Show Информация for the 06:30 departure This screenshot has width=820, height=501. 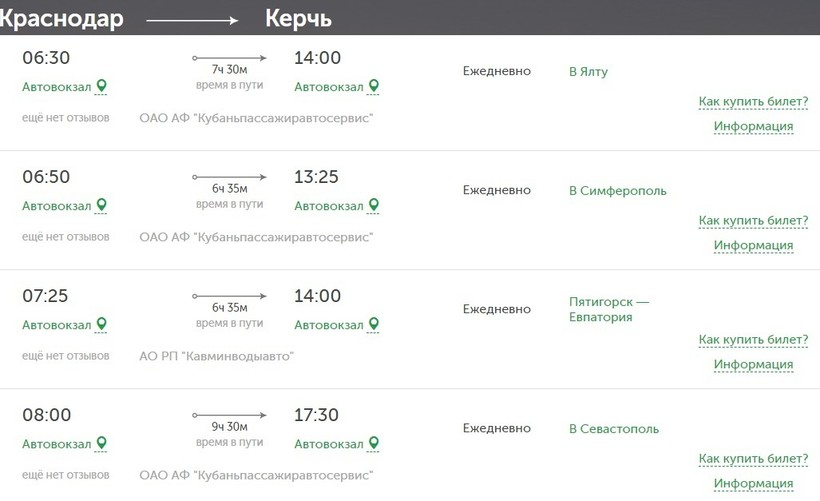pos(753,126)
